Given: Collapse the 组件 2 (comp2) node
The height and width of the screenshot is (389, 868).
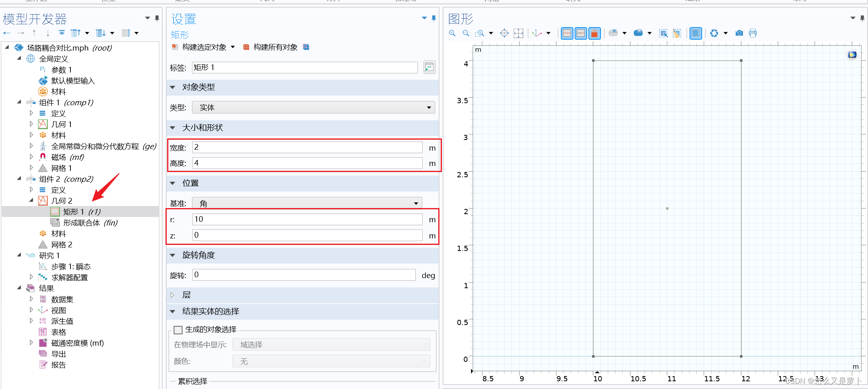Looking at the screenshot, I should click(x=19, y=179).
